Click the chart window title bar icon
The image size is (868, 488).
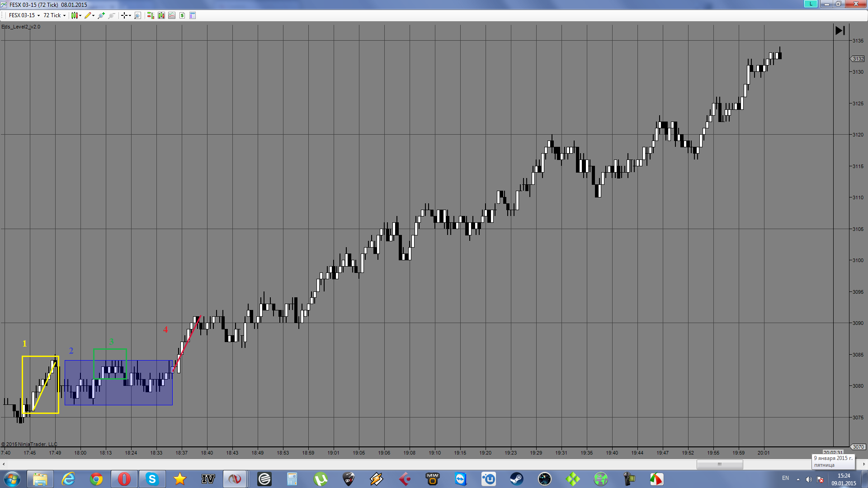[x=5, y=5]
